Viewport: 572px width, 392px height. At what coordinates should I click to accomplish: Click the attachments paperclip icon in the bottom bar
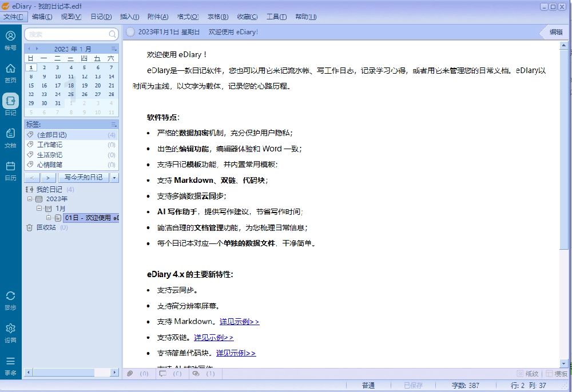coord(130,373)
